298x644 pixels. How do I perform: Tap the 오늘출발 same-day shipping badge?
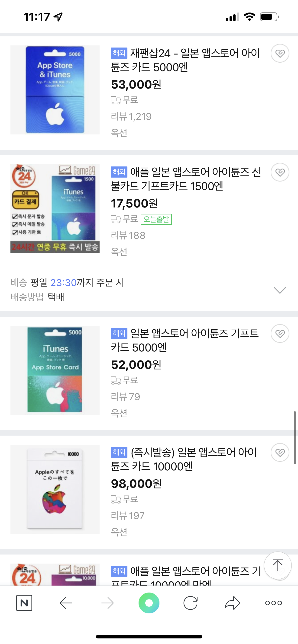click(x=156, y=219)
